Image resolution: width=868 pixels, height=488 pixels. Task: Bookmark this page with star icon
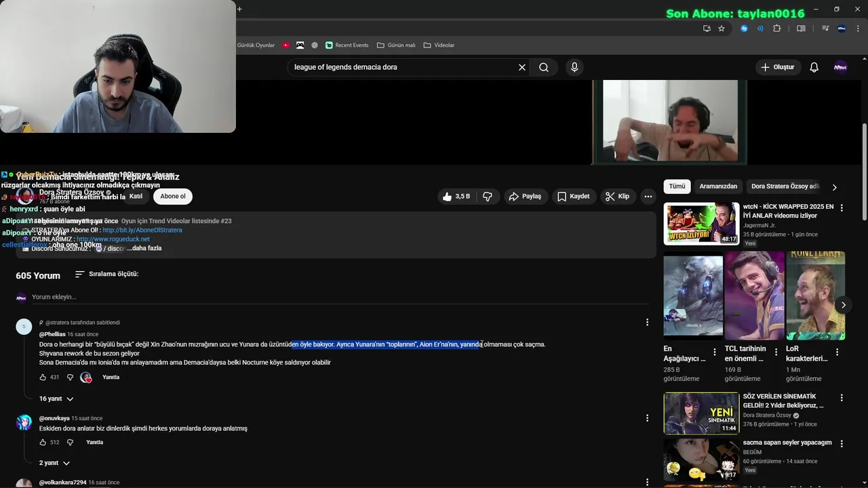coord(722,28)
